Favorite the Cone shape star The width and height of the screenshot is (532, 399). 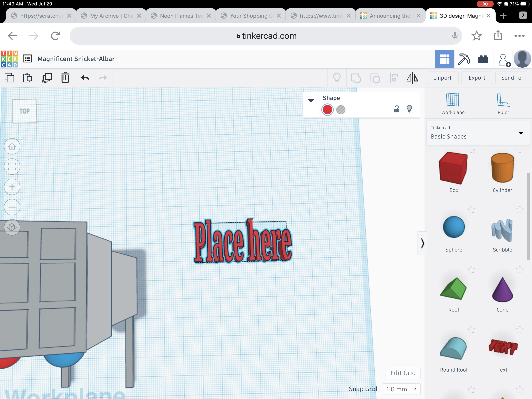(520, 269)
